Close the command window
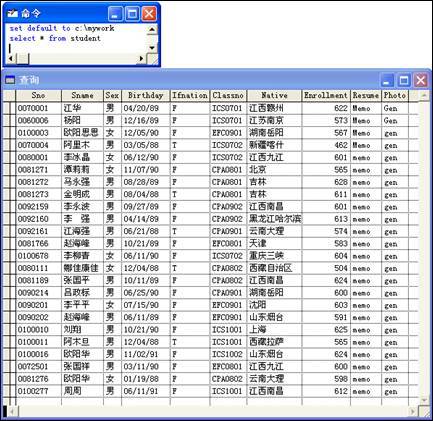Image resolution: width=433 pixels, height=421 pixels. click(149, 14)
